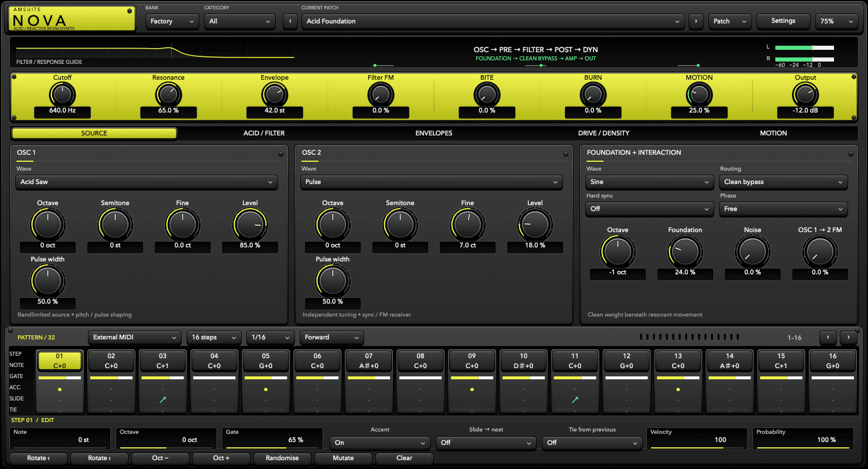Click the slide arrow on step 03
868x469 pixels.
click(x=162, y=399)
